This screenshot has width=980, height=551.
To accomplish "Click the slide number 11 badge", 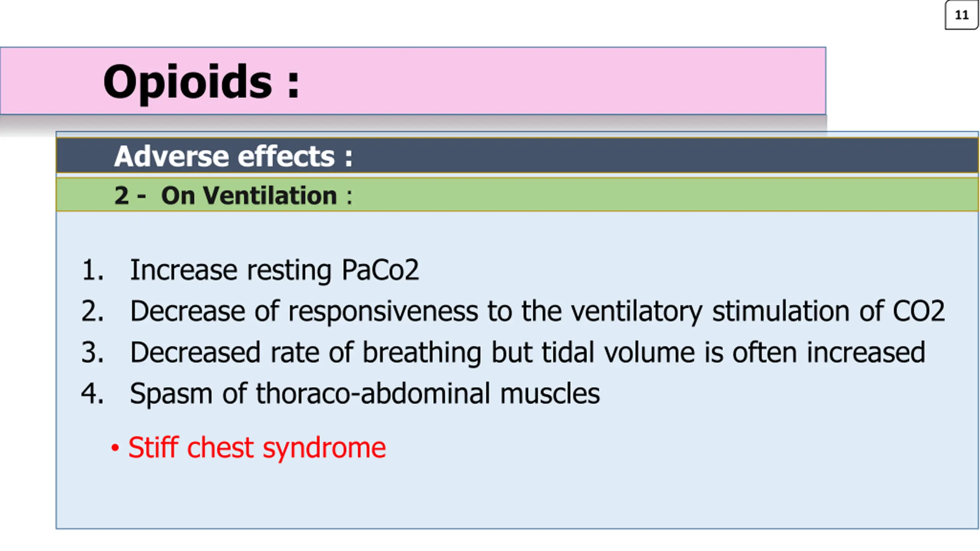I will click(x=961, y=15).
